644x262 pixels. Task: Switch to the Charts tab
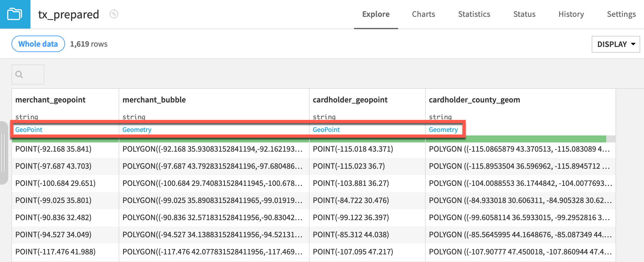pyautogui.click(x=424, y=14)
